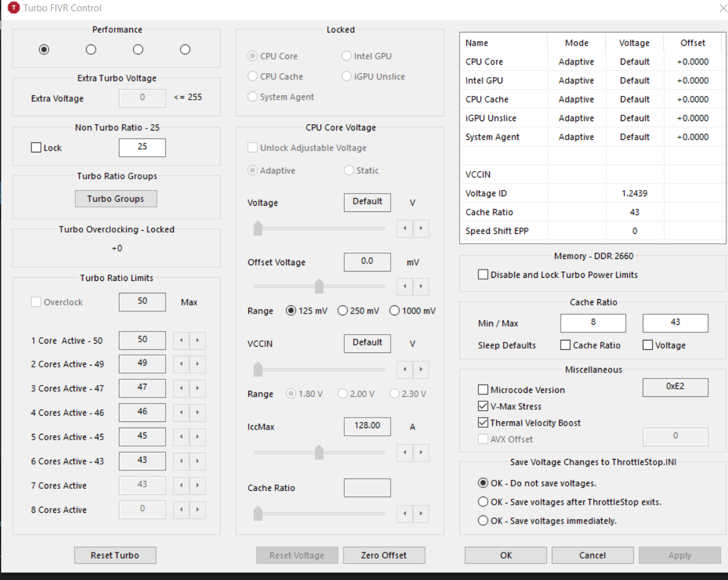Increase 3 Cores Active ratio with right arrow
The image size is (728, 580).
click(198, 388)
